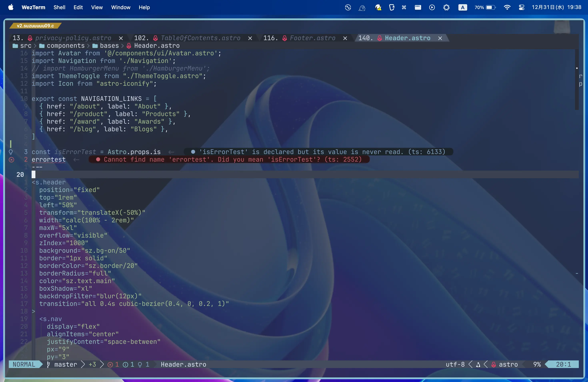Open the Shell menu

[x=59, y=7]
